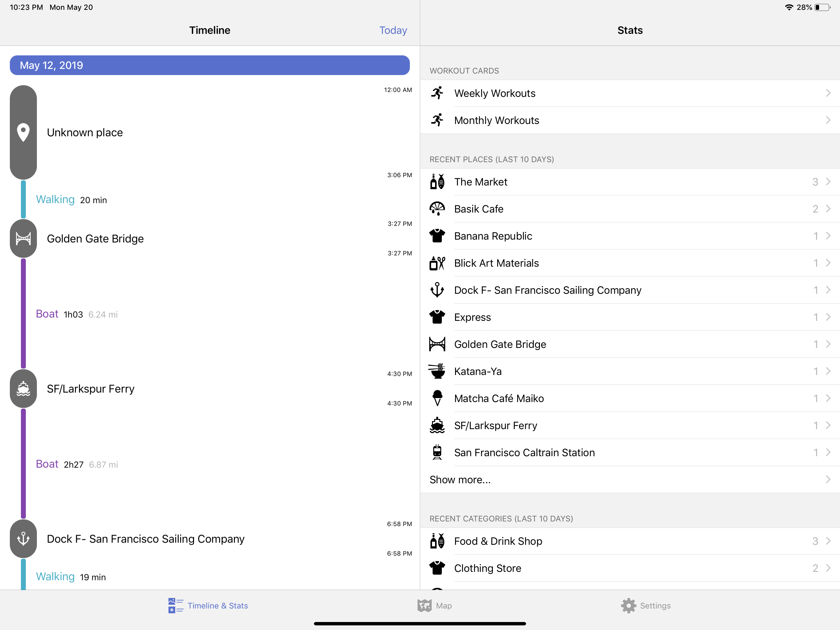Tap the 6.24 mi boat distance
The height and width of the screenshot is (630, 840).
[x=103, y=314]
